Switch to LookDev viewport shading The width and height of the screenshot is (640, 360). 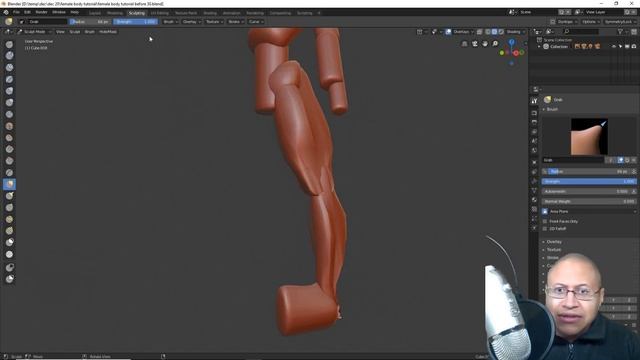click(501, 32)
